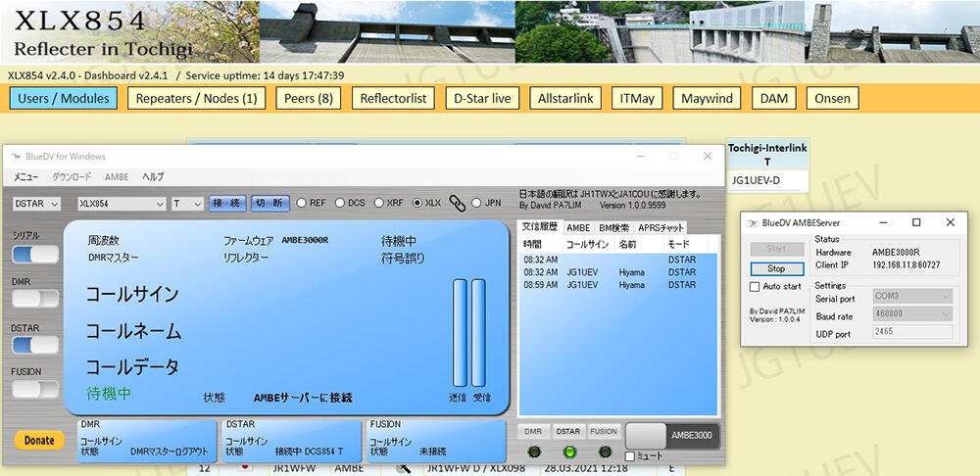Click the disabled Start button in AMBEServer
This screenshot has width=980, height=476.
(x=776, y=249)
